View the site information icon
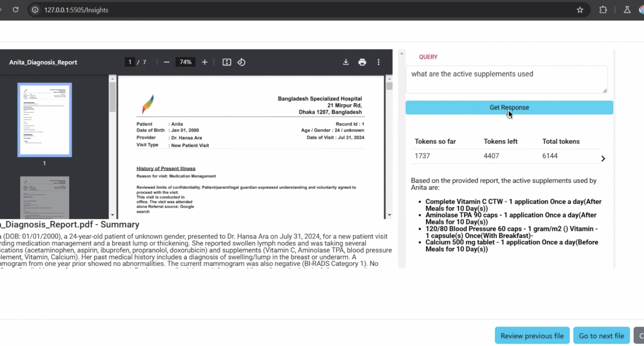 pyautogui.click(x=35, y=10)
